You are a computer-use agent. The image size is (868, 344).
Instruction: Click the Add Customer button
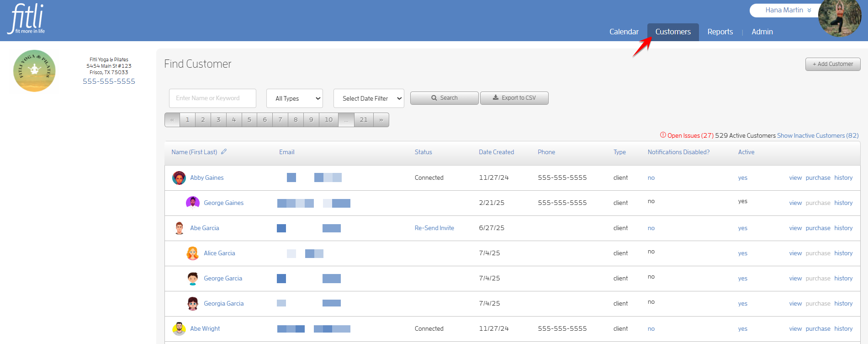[x=833, y=64]
